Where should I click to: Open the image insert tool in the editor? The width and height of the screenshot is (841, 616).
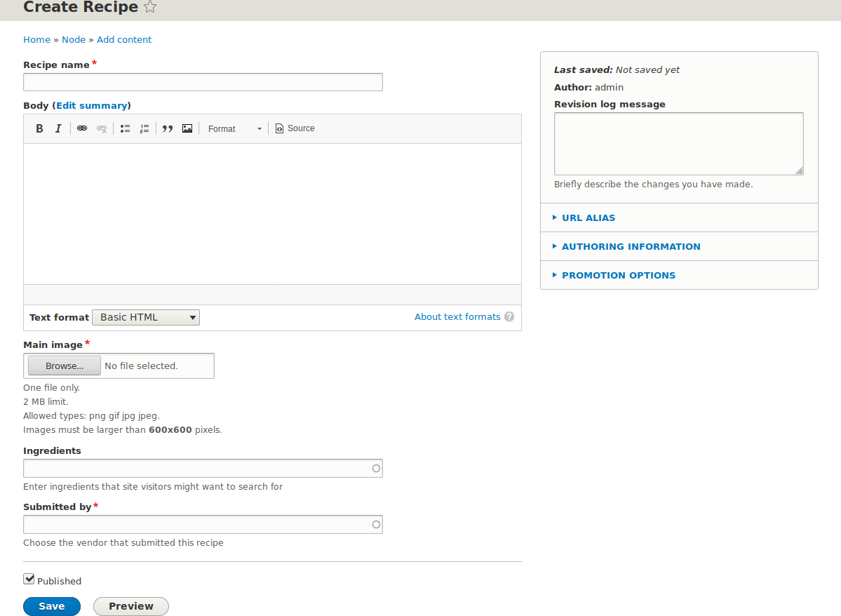point(187,128)
